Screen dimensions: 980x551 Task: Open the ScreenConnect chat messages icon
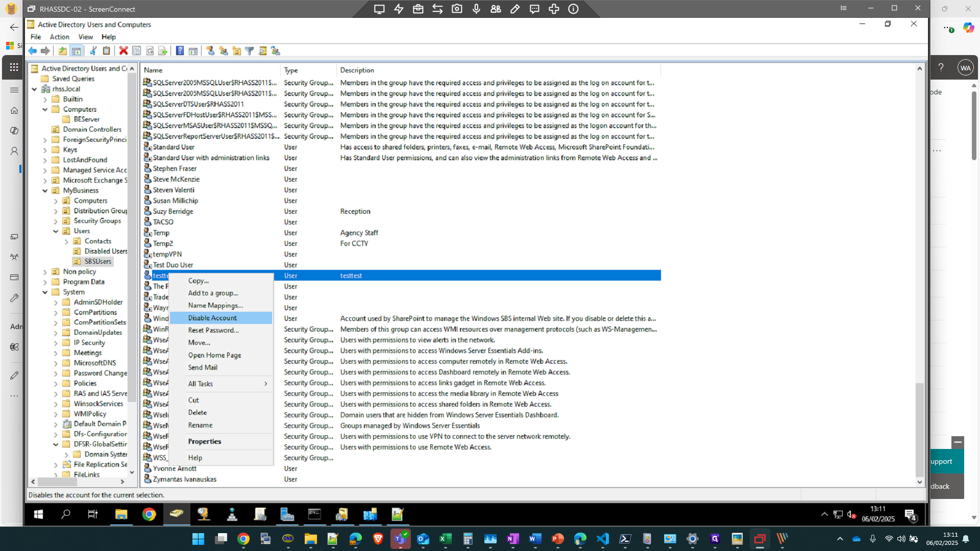pos(534,9)
